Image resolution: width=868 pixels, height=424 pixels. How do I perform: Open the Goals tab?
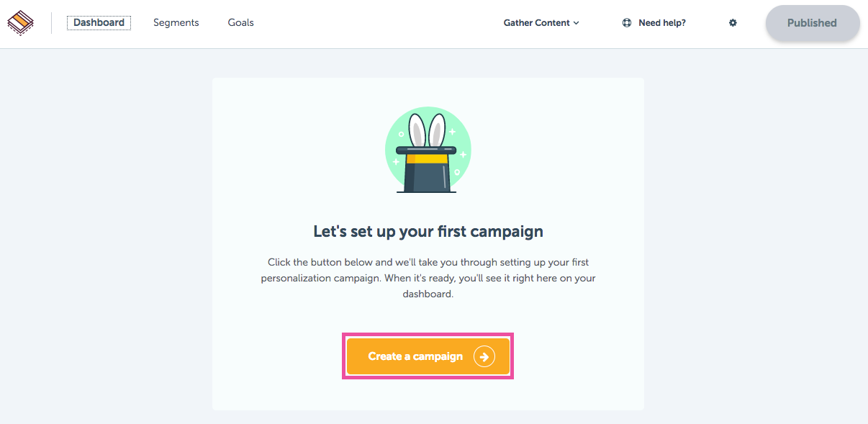click(240, 23)
